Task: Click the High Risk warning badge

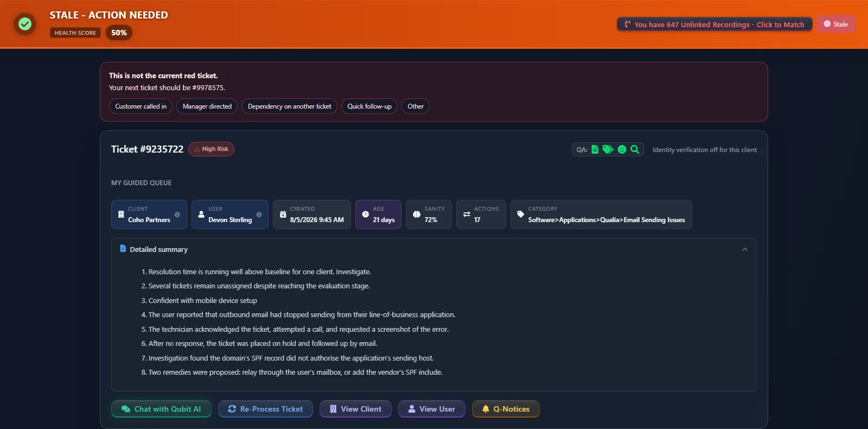Action: pos(211,149)
